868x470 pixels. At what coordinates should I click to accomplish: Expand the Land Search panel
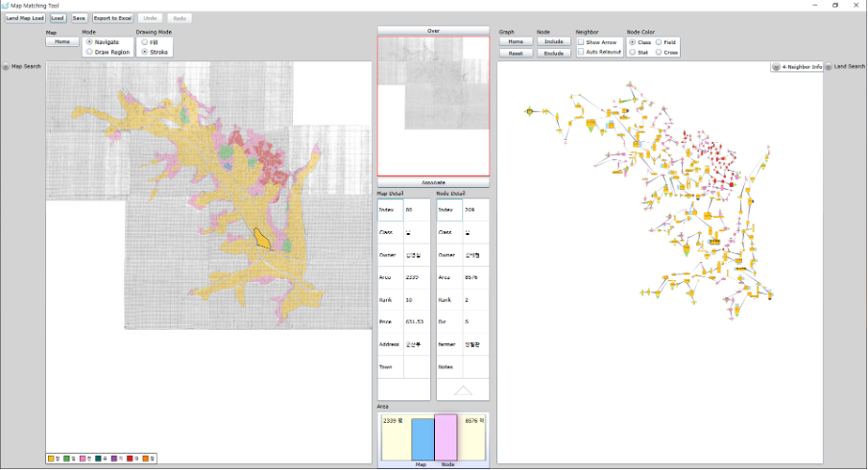(x=829, y=66)
